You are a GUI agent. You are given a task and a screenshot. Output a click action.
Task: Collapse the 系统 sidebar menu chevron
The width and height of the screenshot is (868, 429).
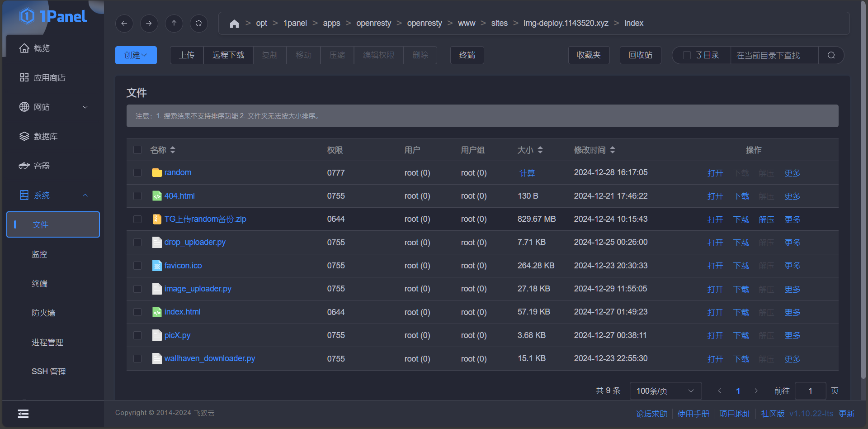tap(85, 195)
